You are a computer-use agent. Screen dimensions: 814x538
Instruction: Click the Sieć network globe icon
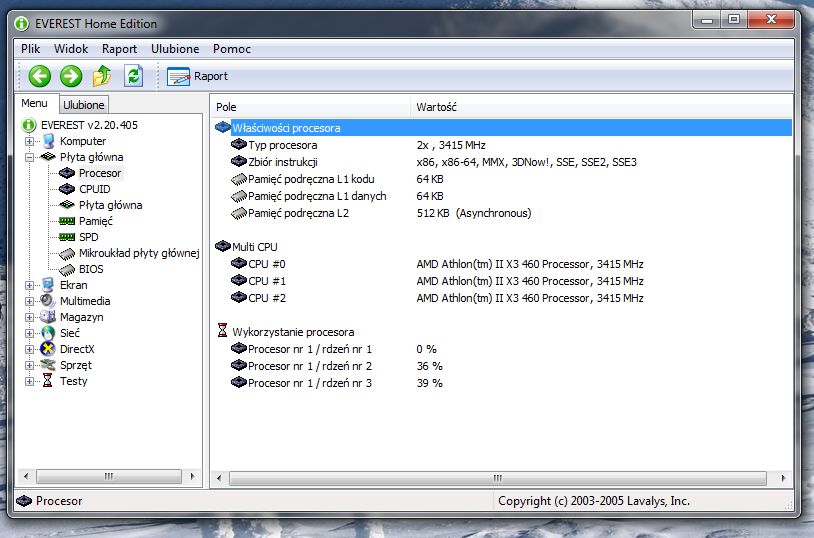(x=48, y=333)
